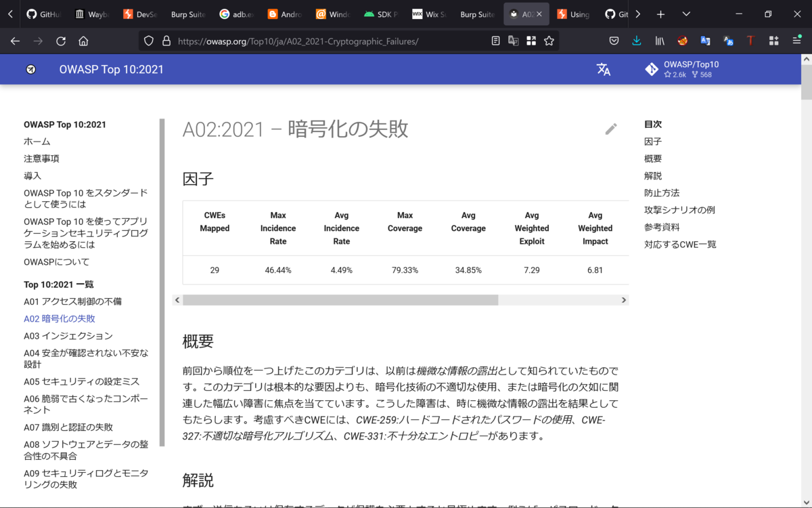The image size is (812, 508).
Task: Click the OWASP logo in the purple banner
Action: [30, 68]
